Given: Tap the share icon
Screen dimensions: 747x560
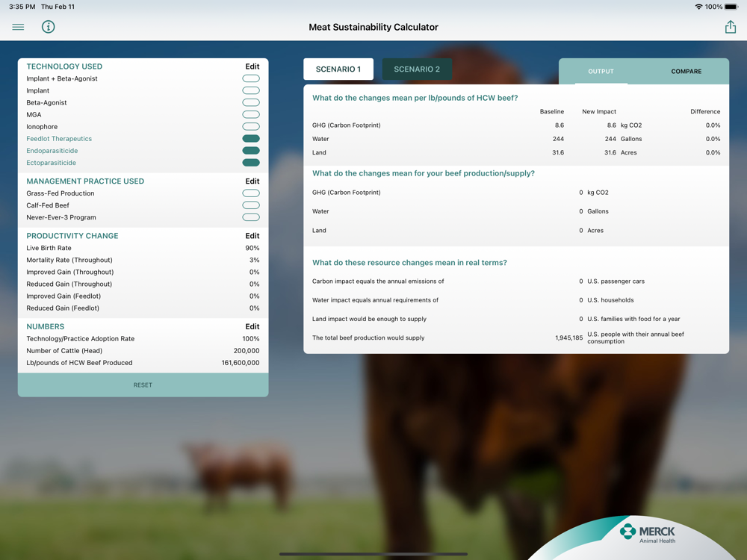Looking at the screenshot, I should pos(731,27).
